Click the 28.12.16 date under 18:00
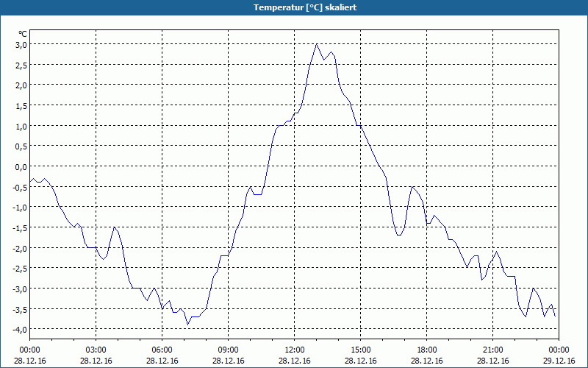 (427, 361)
